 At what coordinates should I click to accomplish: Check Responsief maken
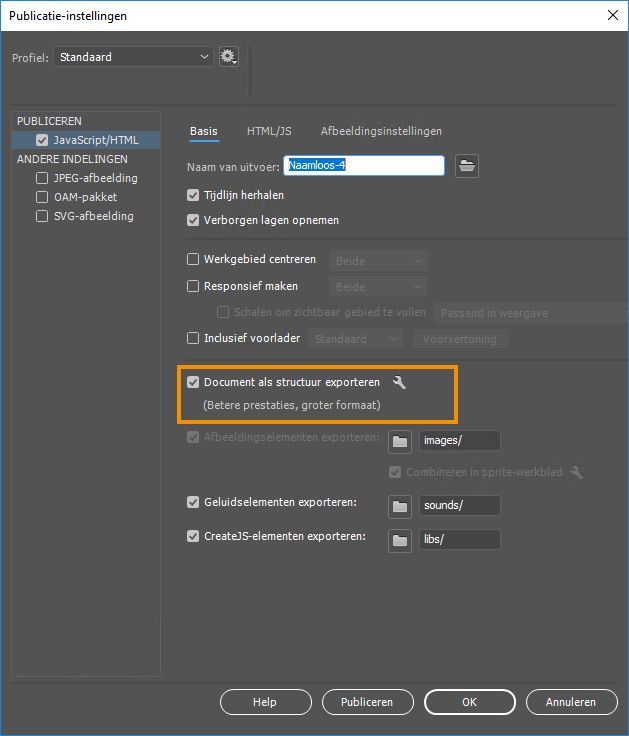(193, 286)
